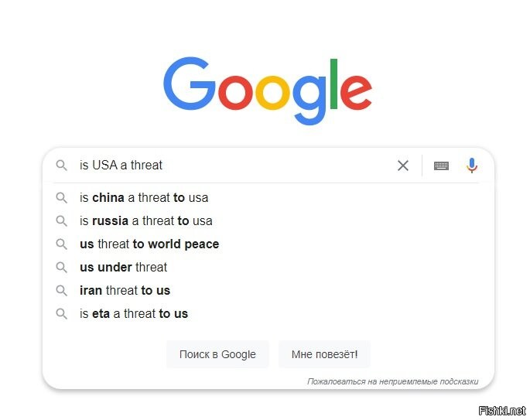This screenshot has width=530, height=420.
Task: Open the on-screen keyboard icon
Action: [x=441, y=166]
